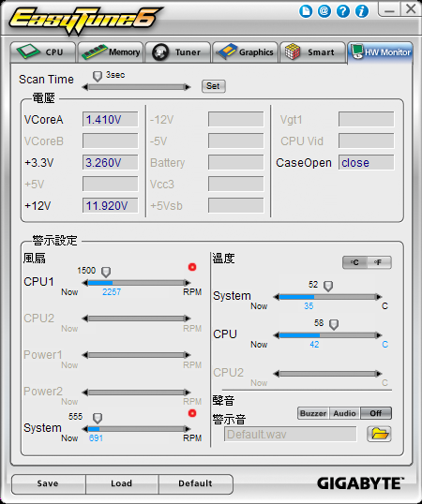This screenshot has height=504, width=422.
Task: Click the info icon in title bar
Action: pyautogui.click(x=362, y=11)
